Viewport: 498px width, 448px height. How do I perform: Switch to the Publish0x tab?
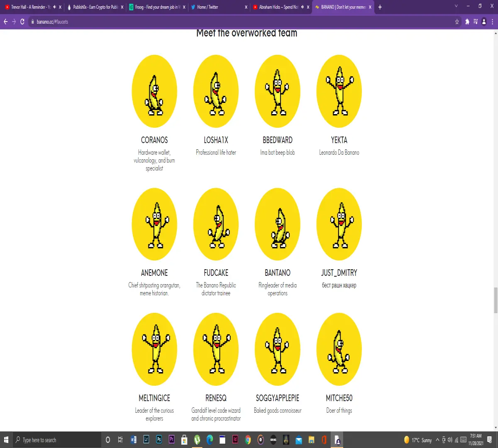point(95,7)
